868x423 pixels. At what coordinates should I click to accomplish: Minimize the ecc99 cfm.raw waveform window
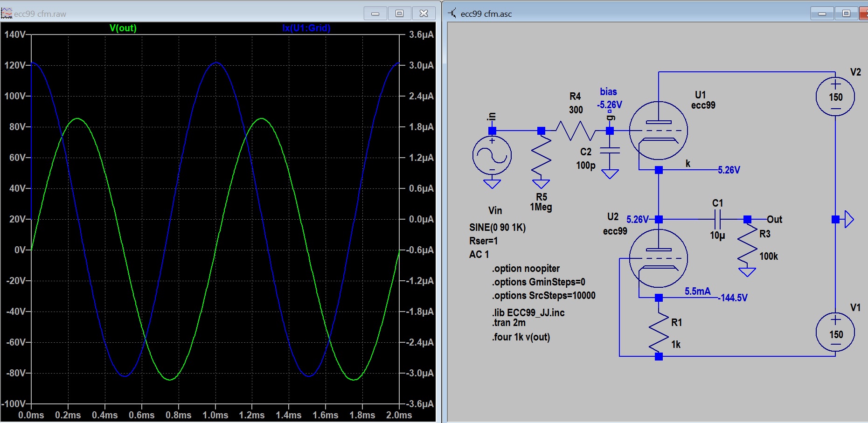click(375, 14)
